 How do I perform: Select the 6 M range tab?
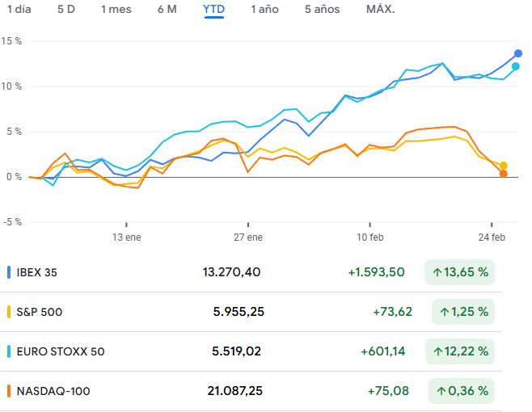click(x=167, y=10)
